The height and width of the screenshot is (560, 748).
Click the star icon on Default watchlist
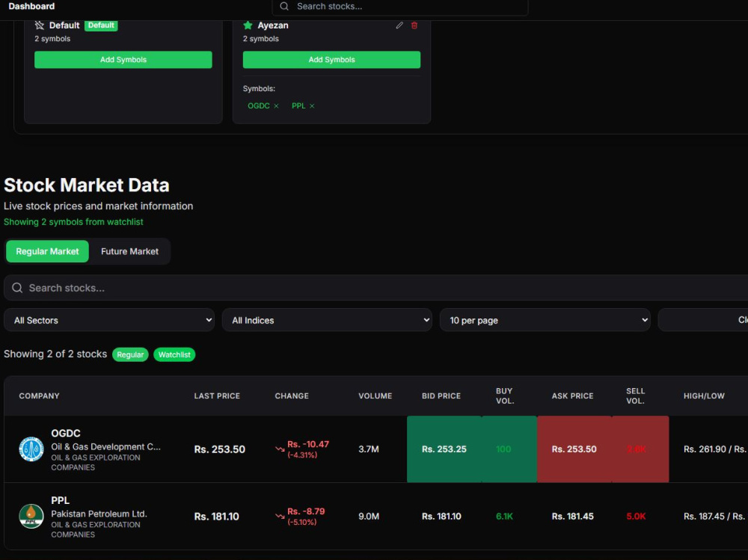(x=39, y=25)
